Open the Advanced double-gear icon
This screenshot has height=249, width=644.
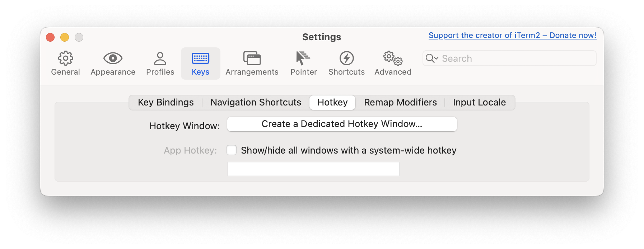[x=393, y=58]
